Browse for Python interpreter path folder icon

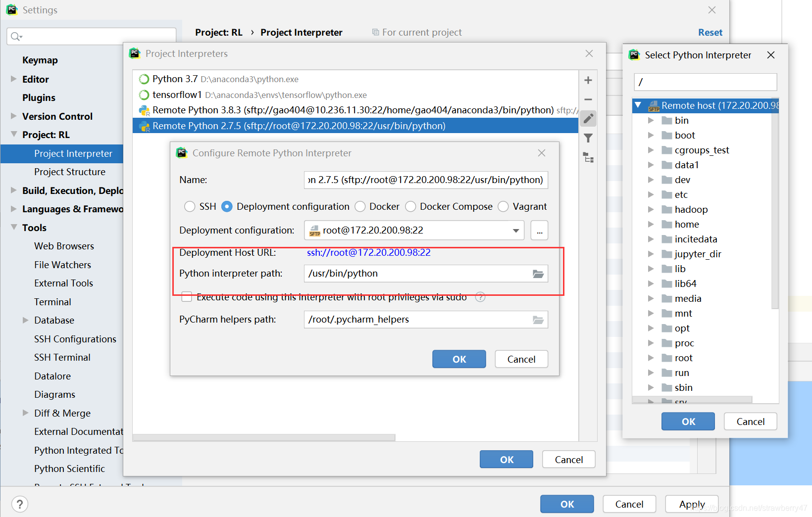pos(538,274)
